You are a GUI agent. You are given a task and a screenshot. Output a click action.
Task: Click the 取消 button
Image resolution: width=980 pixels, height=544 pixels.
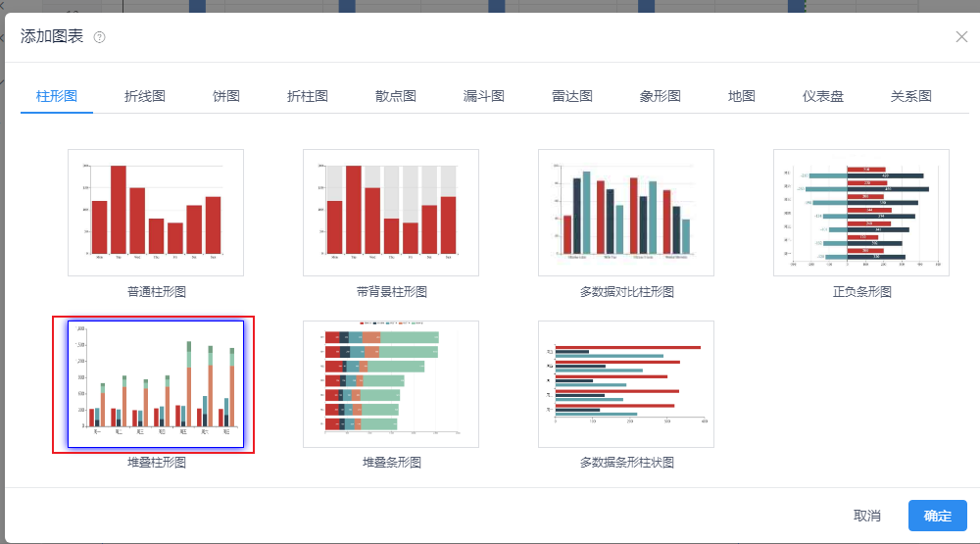(867, 516)
